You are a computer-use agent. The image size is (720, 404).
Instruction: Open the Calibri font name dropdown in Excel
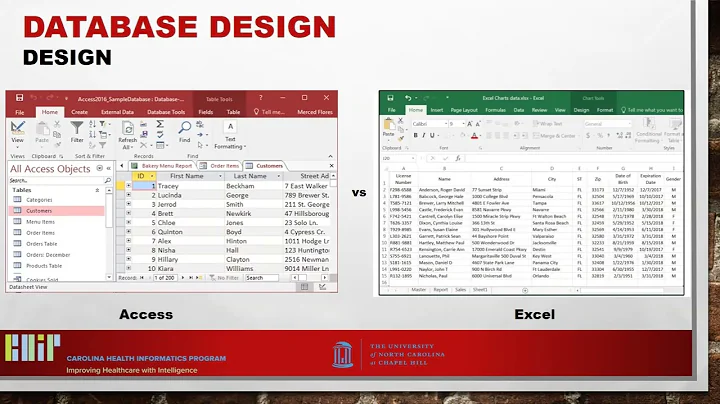pyautogui.click(x=445, y=124)
